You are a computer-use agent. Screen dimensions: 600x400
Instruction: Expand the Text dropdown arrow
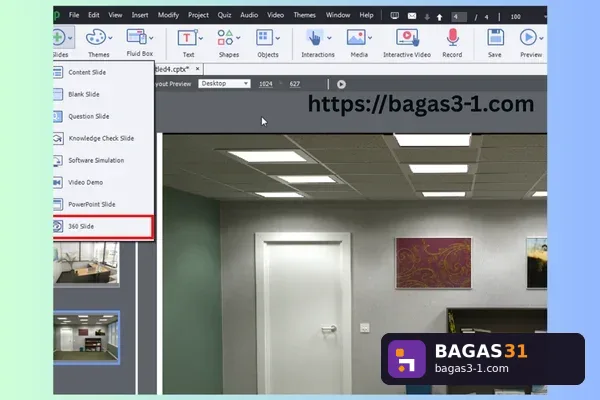201,38
